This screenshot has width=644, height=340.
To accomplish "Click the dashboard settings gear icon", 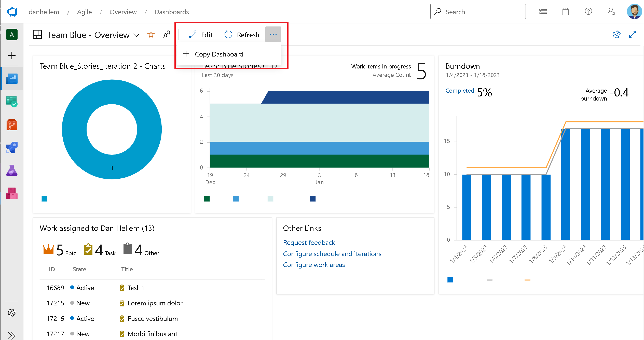I will (617, 34).
